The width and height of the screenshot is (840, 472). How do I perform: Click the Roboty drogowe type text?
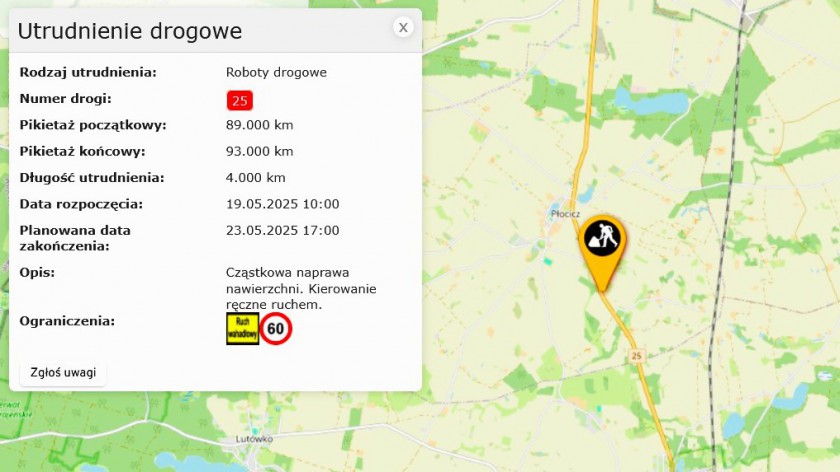(276, 72)
